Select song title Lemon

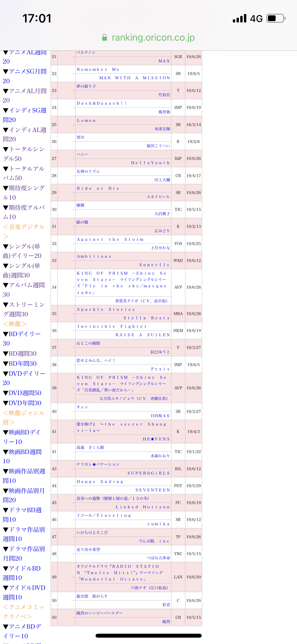pyautogui.click(x=86, y=120)
